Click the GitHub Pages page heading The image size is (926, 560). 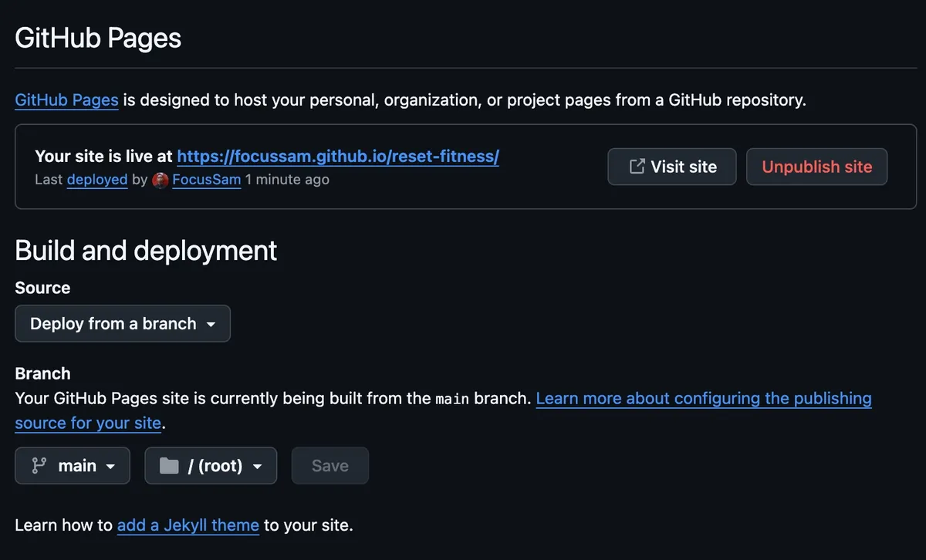pyautogui.click(x=98, y=38)
